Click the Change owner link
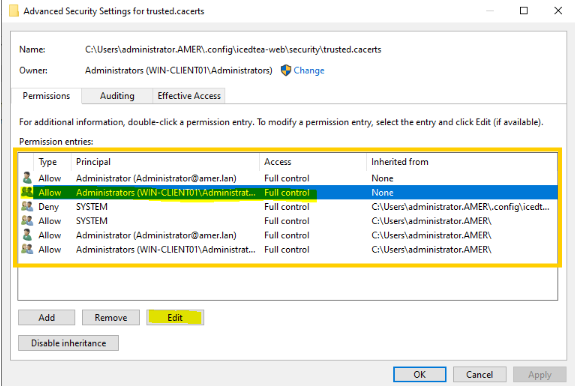 pyautogui.click(x=309, y=70)
